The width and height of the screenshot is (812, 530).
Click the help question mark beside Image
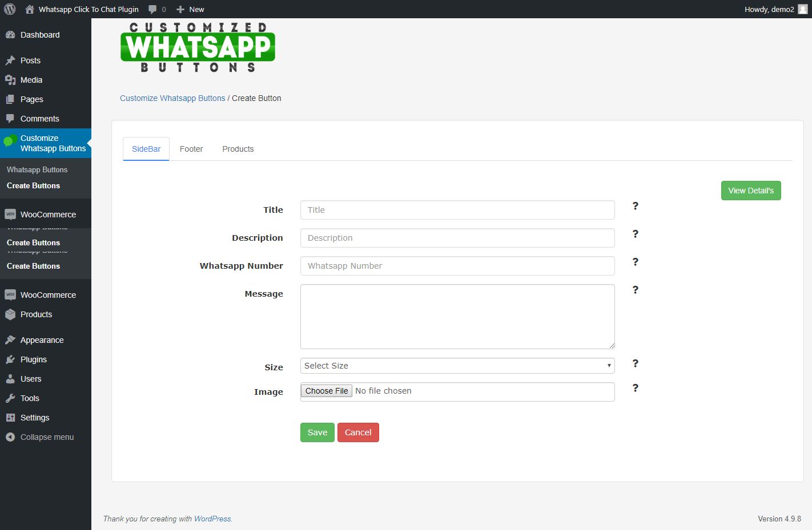(635, 388)
